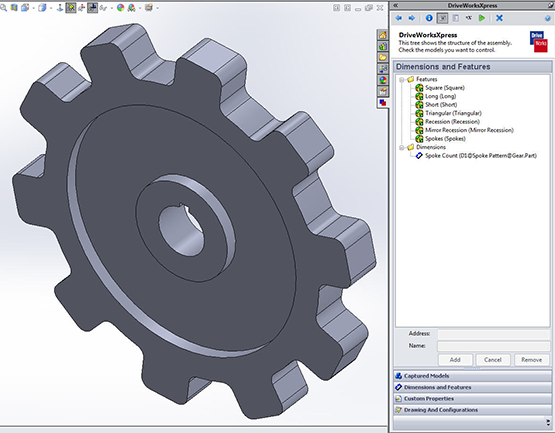Screen dimensions: 555x433
Task: Open the Display Style dropdown arrow
Action: coord(51,8)
